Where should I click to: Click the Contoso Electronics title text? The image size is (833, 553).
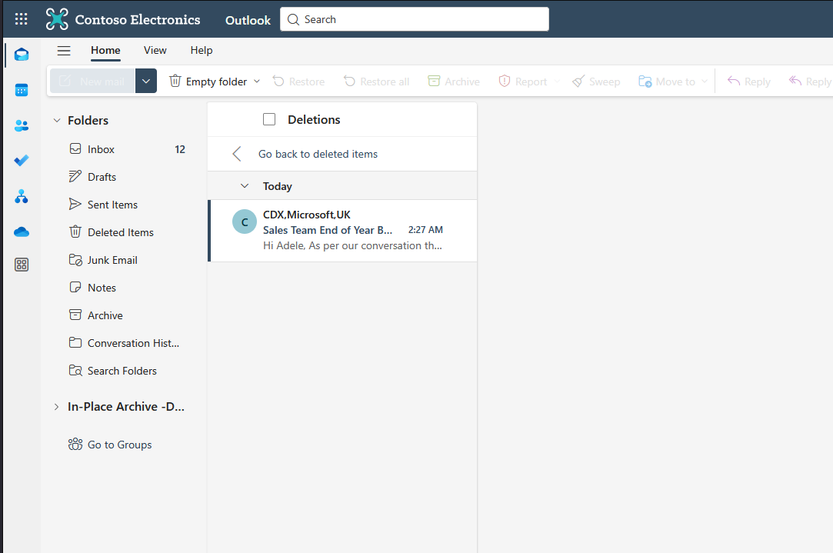coord(138,20)
